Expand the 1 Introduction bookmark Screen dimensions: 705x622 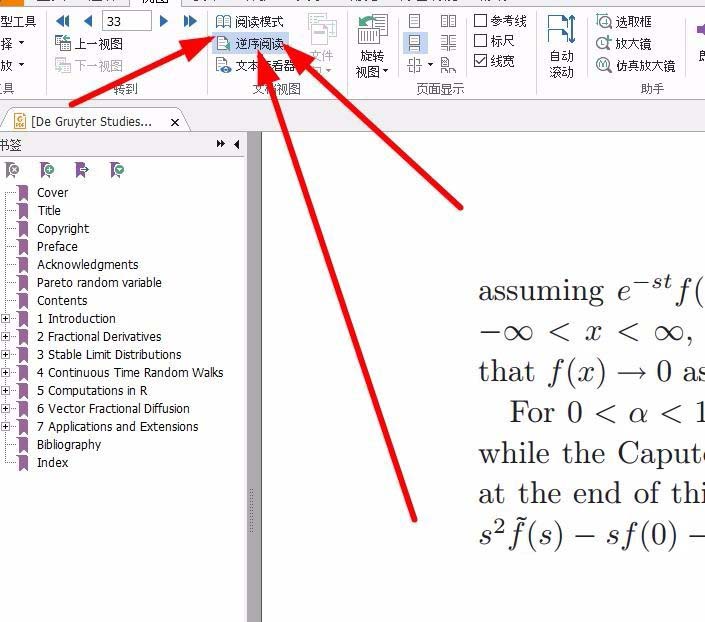click(x=6, y=319)
